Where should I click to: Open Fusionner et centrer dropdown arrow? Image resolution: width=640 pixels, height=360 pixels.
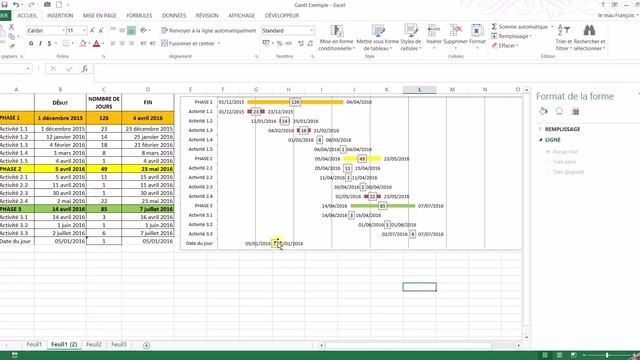tap(219, 43)
